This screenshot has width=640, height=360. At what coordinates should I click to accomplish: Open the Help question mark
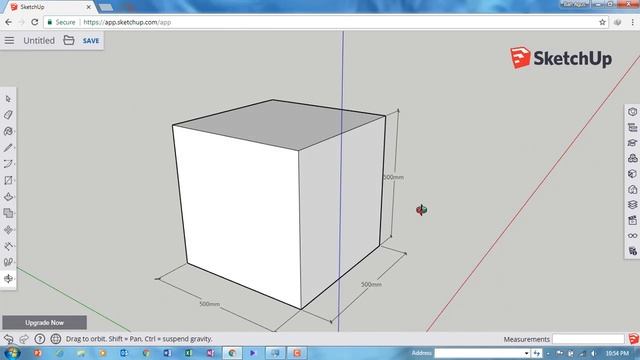click(x=40, y=339)
